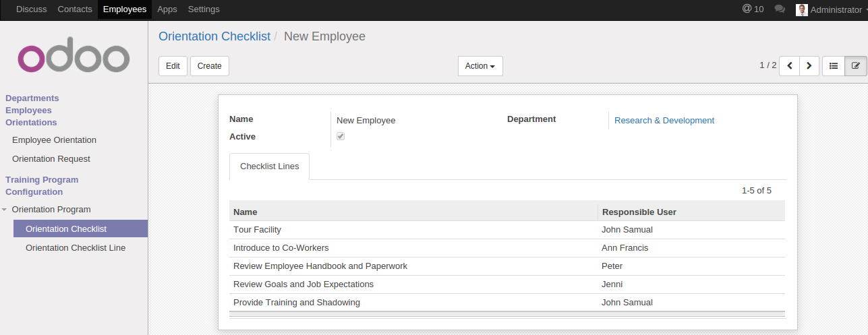Open the Research & Development department link
This screenshot has height=335, width=868.
664,121
